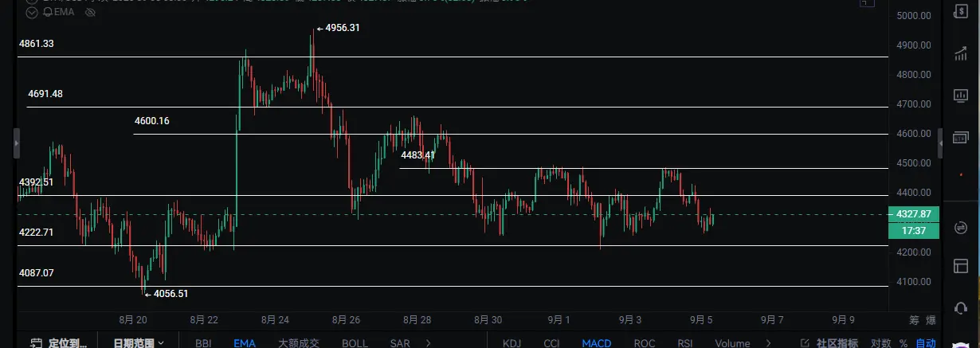Image resolution: width=980 pixels, height=348 pixels.
Task: Open the card panel sidebar icon
Action: click(x=962, y=139)
